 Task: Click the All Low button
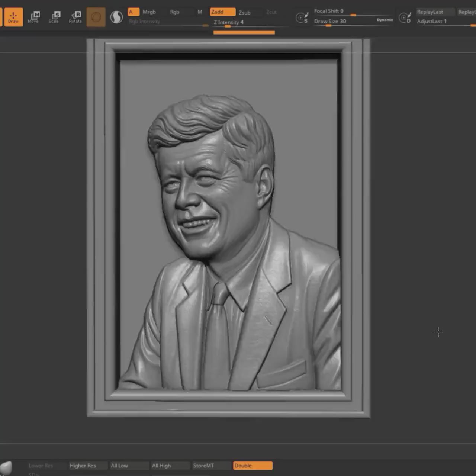click(x=129, y=466)
